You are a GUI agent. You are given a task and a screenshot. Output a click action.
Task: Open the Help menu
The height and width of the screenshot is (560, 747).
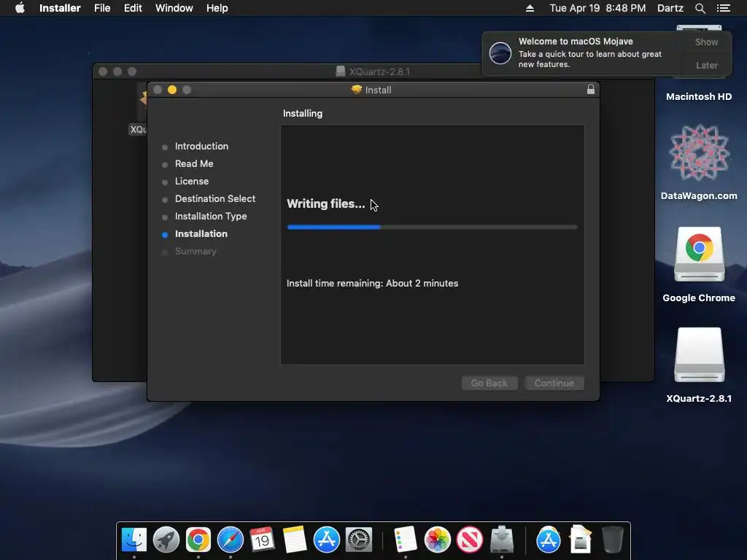pos(217,8)
